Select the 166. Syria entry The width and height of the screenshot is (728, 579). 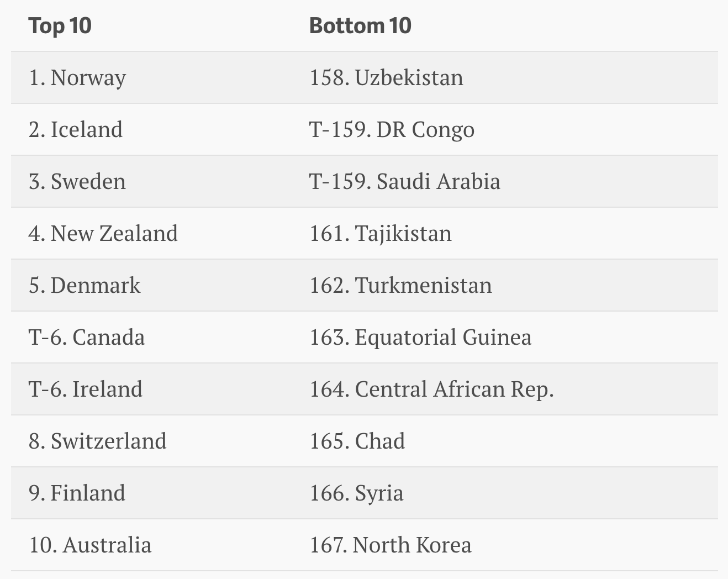coord(356,493)
